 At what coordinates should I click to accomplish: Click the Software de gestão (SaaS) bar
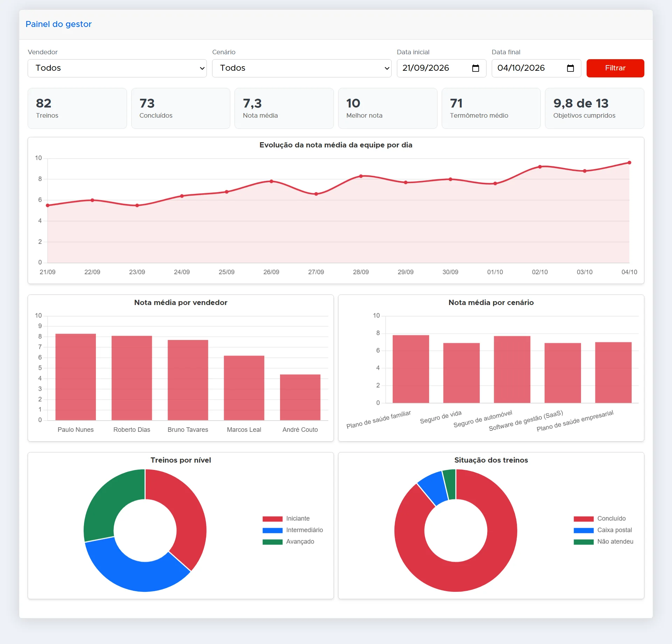pos(563,373)
